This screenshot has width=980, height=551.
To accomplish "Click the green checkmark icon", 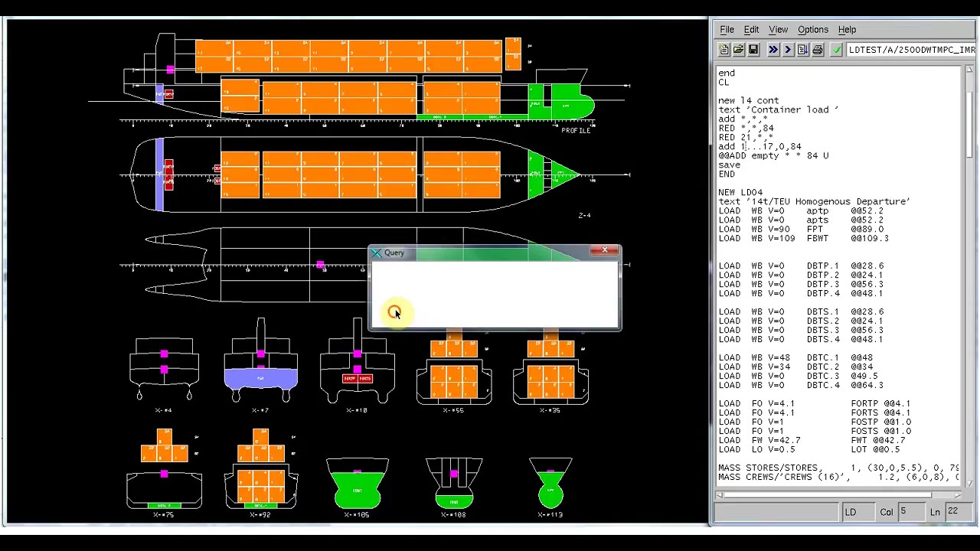I will 836,50.
